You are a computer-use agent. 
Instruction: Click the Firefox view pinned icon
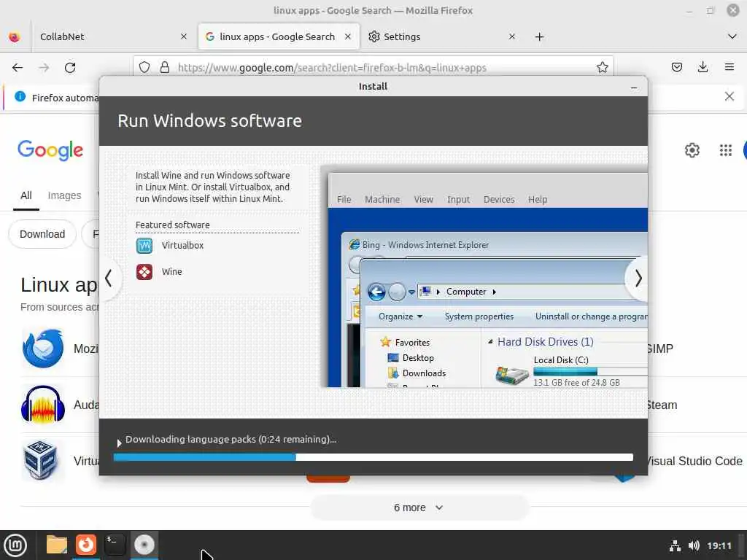[15, 36]
